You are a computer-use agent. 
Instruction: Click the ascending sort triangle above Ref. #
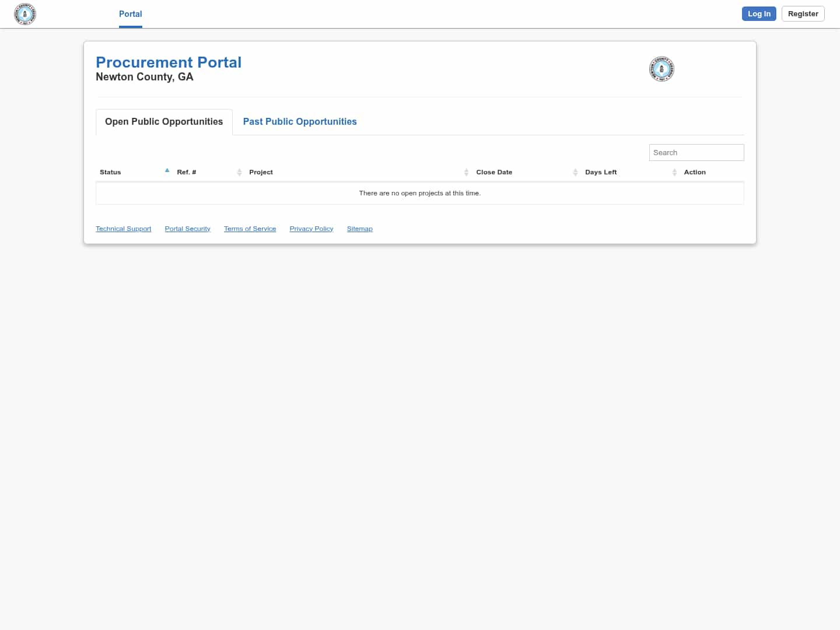pos(167,170)
